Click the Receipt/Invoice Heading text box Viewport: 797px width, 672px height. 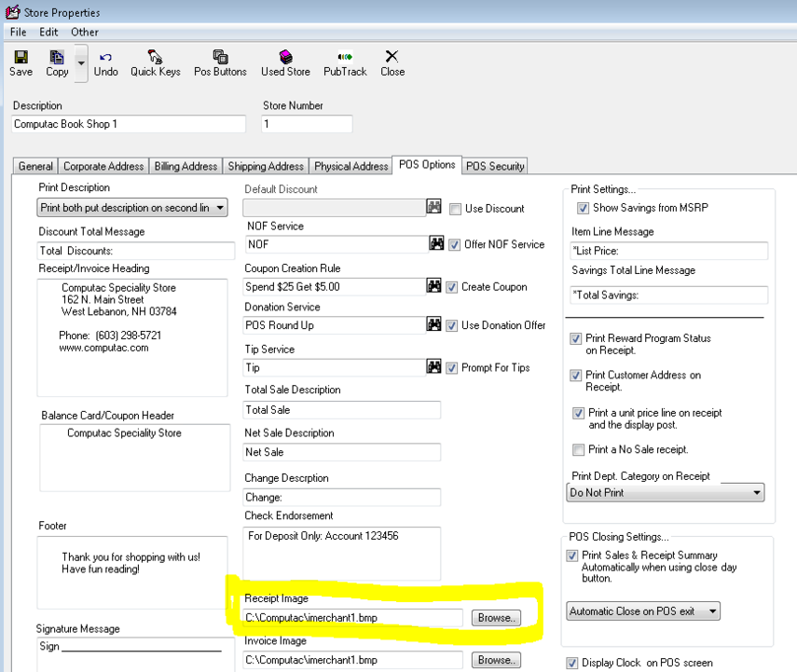132,337
